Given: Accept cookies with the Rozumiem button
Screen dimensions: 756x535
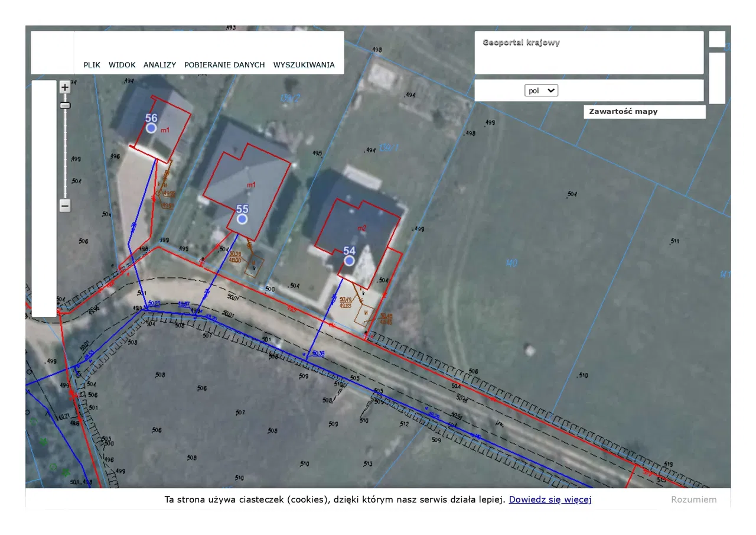Looking at the screenshot, I should 693,500.
